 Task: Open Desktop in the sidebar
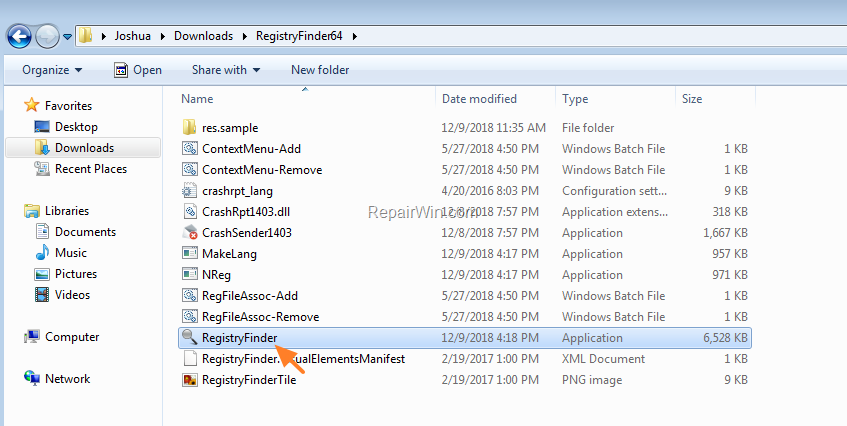tap(76, 127)
